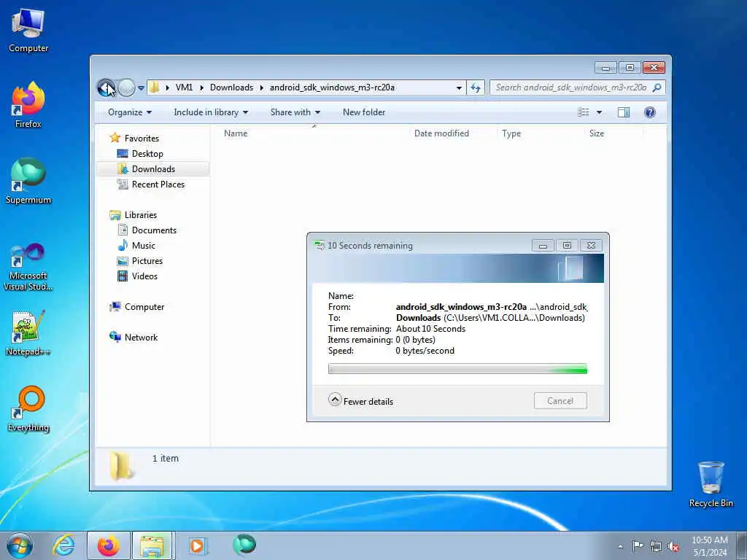The height and width of the screenshot is (560, 747).
Task: Expand the address bar history dropdown
Action: (459, 87)
